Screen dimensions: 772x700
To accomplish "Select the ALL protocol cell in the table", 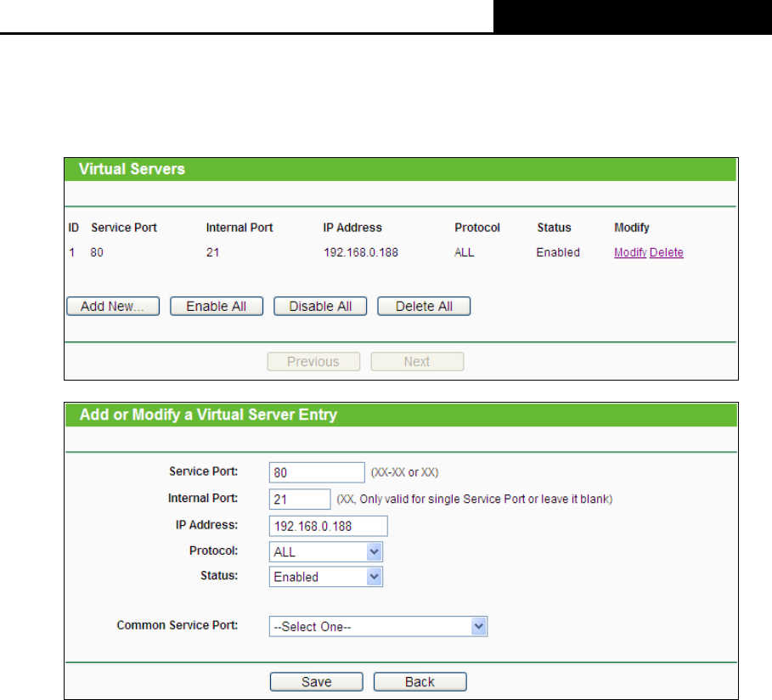I will pyautogui.click(x=464, y=252).
